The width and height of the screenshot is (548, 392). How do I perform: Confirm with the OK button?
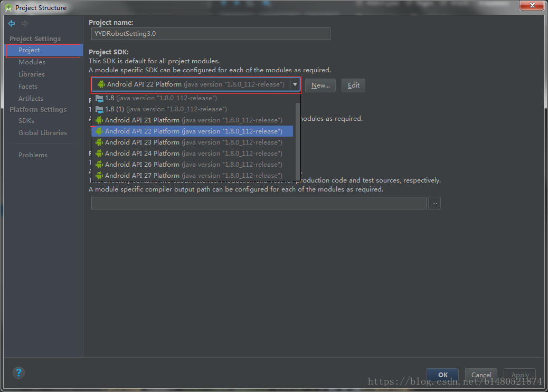point(443,375)
